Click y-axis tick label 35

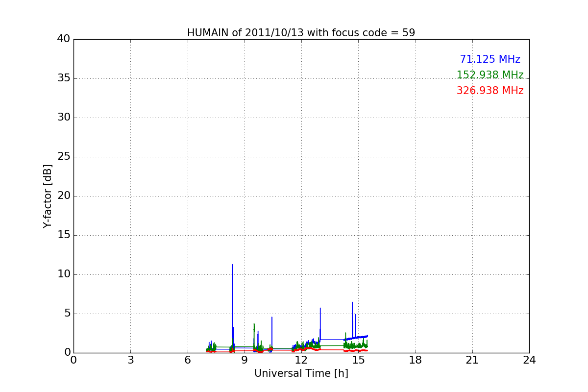(x=64, y=78)
